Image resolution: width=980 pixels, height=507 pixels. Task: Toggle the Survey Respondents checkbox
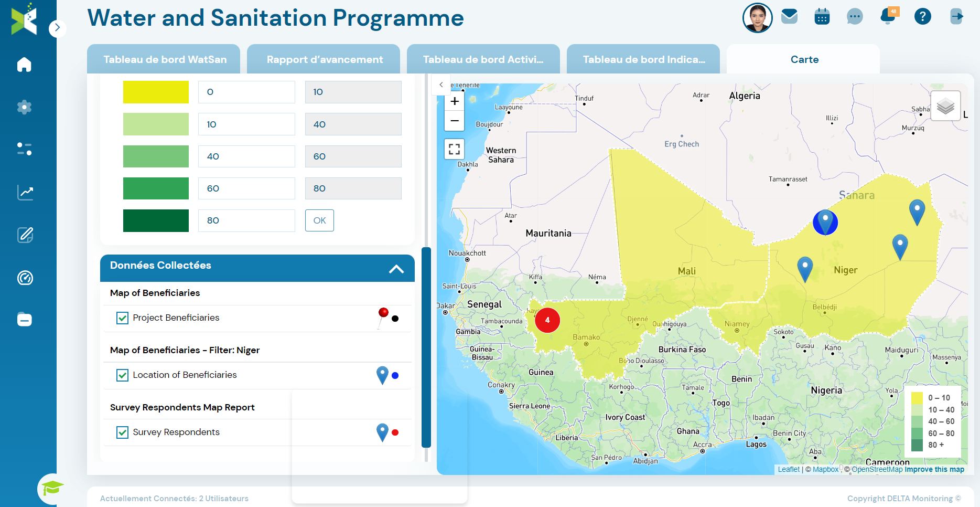tap(122, 432)
